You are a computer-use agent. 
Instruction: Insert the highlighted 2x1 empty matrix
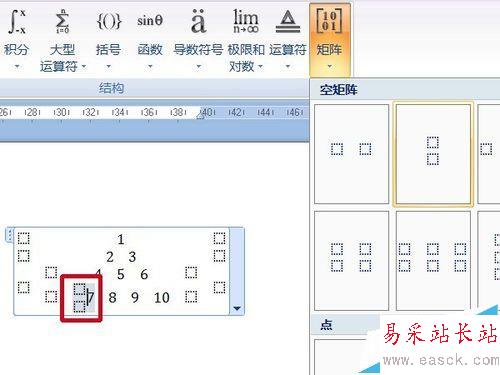pyautogui.click(x=433, y=154)
